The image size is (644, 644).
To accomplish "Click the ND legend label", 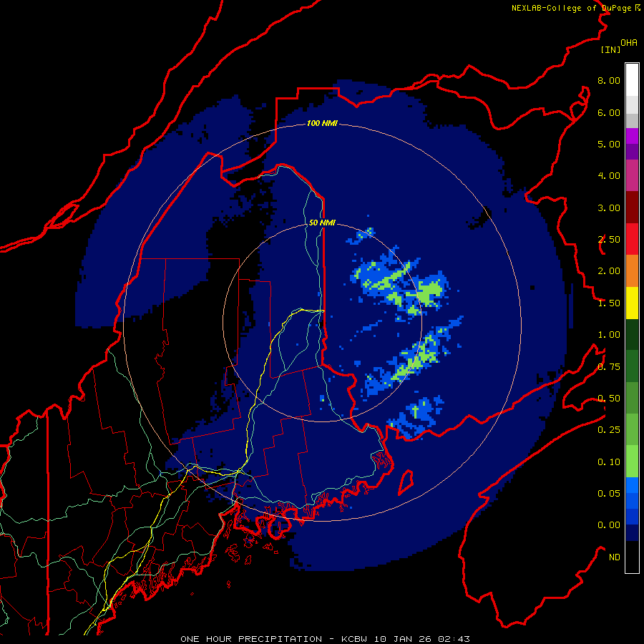I will tap(615, 557).
